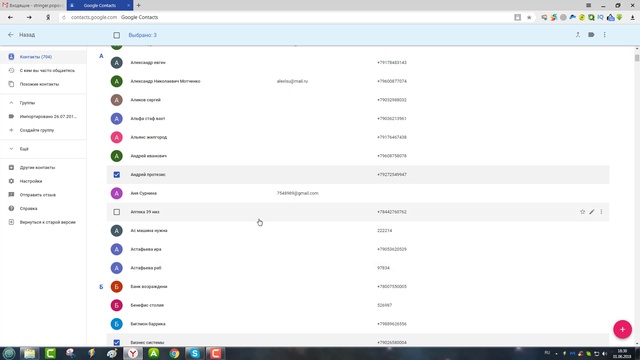Image resolution: width=640 pixels, height=360 pixels.
Task: Open Другие контакты
Action: [43, 167]
